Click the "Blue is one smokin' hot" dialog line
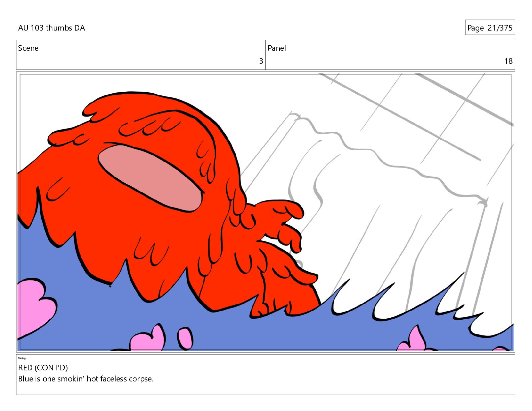This screenshot has width=532, height=411. 86,379
